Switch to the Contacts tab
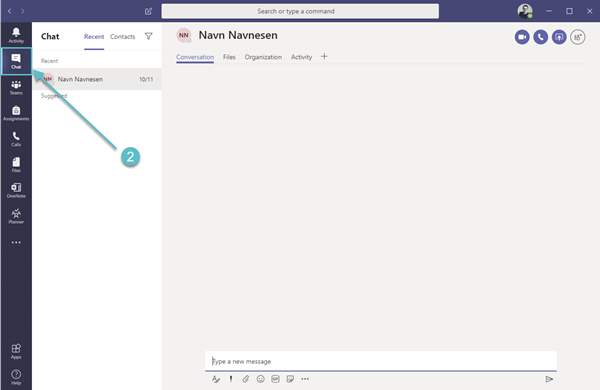 tap(122, 37)
